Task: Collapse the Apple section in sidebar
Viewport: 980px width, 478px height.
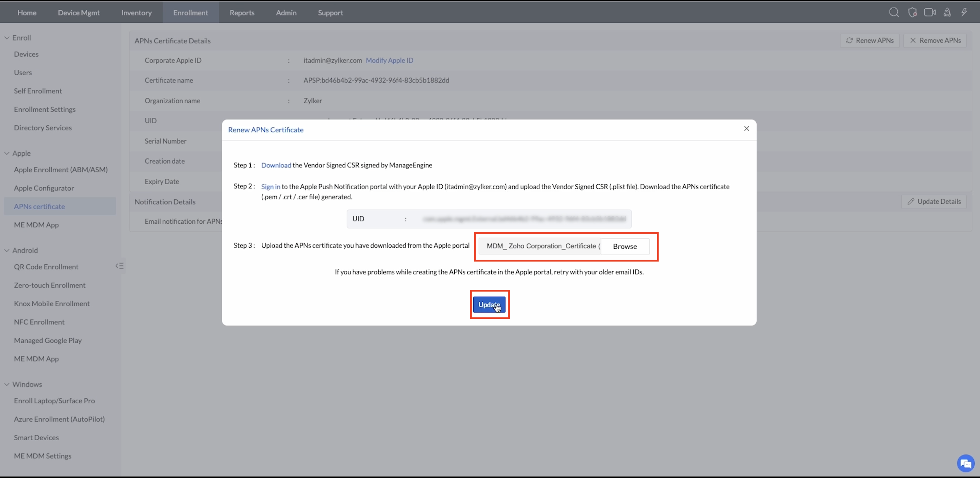Action: [7, 153]
